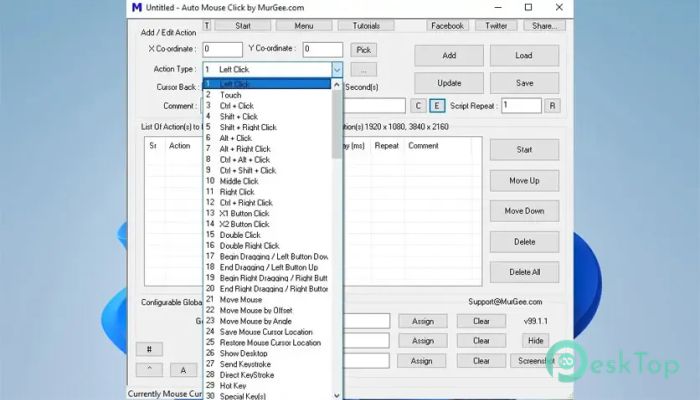This screenshot has width=700, height=400.
Task: Select Alt + Click option
Action: click(x=267, y=138)
